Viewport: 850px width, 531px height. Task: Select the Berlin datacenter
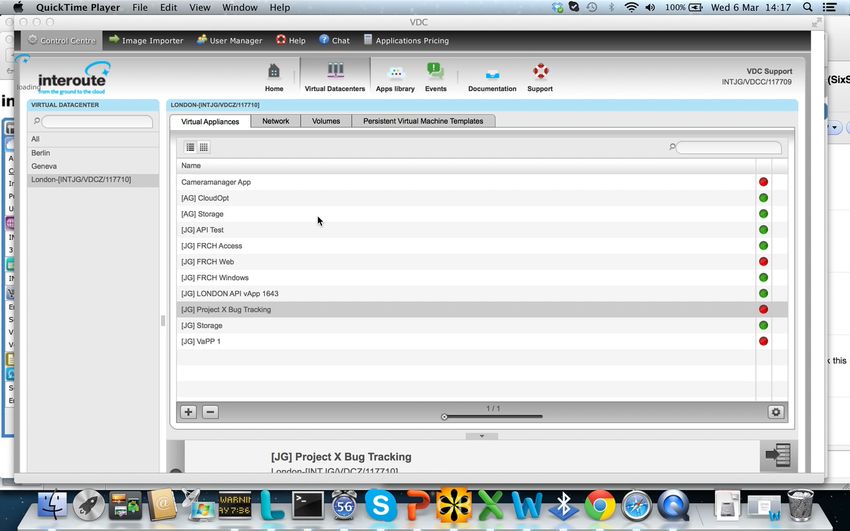coord(93,153)
